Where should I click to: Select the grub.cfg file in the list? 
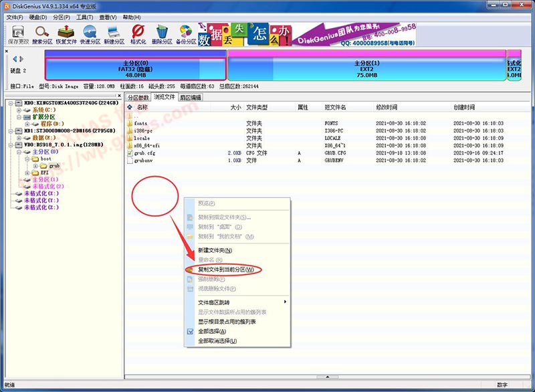145,153
